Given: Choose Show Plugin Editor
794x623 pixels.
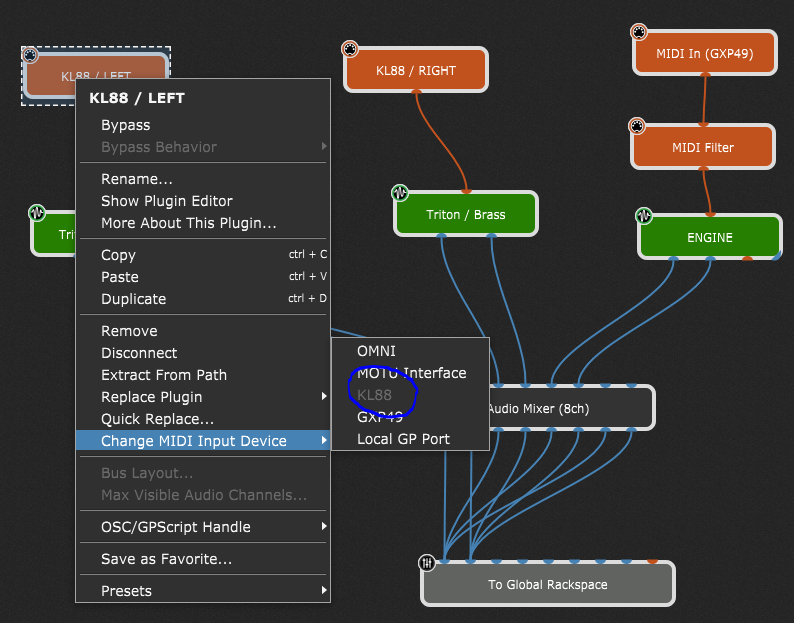Looking at the screenshot, I should tap(166, 201).
